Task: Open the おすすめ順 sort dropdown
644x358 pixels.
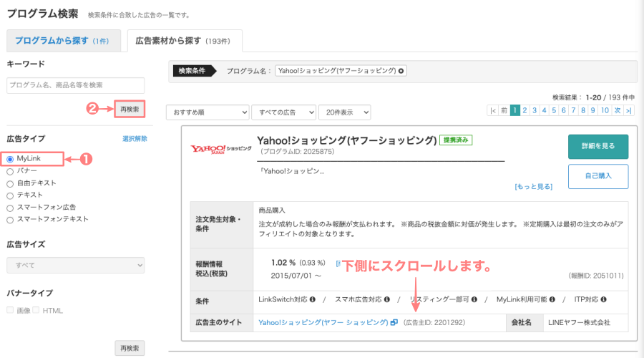Action: point(208,112)
